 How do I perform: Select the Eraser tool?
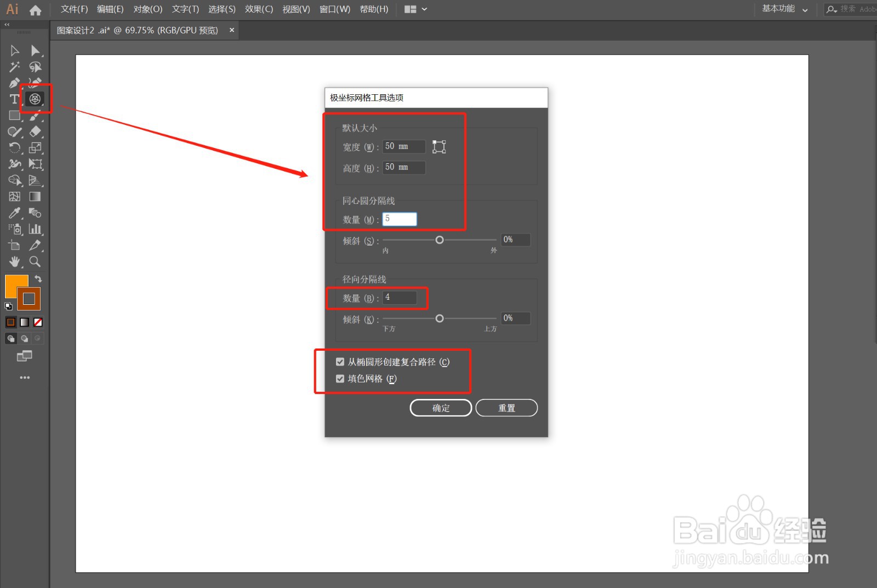pos(35,132)
